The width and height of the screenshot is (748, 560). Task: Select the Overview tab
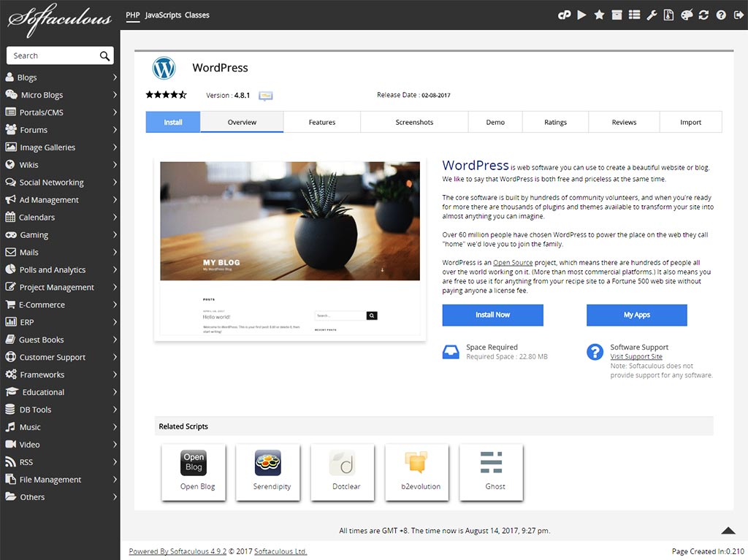pyautogui.click(x=242, y=122)
